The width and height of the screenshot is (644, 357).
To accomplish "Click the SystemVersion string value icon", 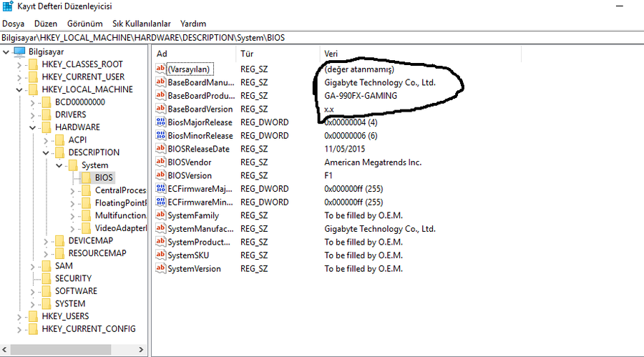I will [160, 268].
